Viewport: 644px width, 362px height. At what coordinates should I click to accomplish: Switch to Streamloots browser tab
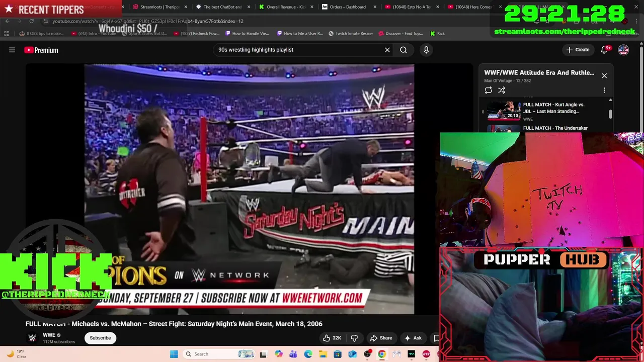[159, 7]
